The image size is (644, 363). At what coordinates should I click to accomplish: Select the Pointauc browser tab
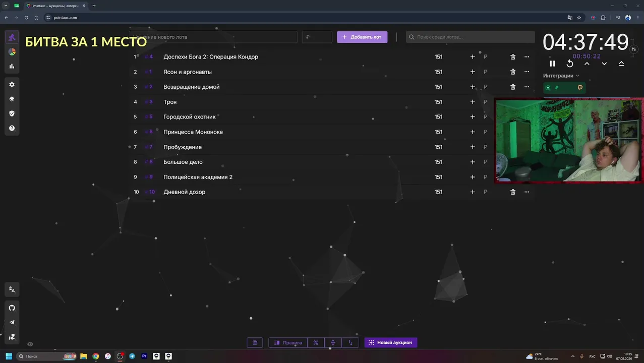[x=56, y=6]
